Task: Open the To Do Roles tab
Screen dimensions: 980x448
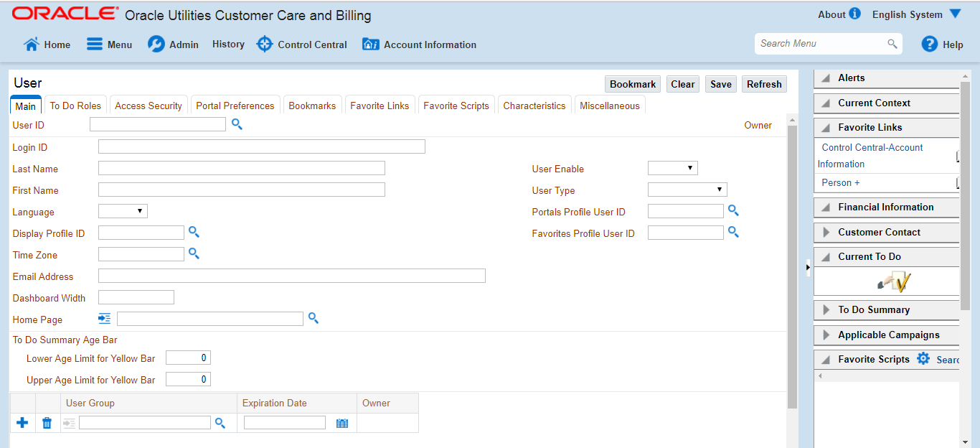Action: pos(75,106)
